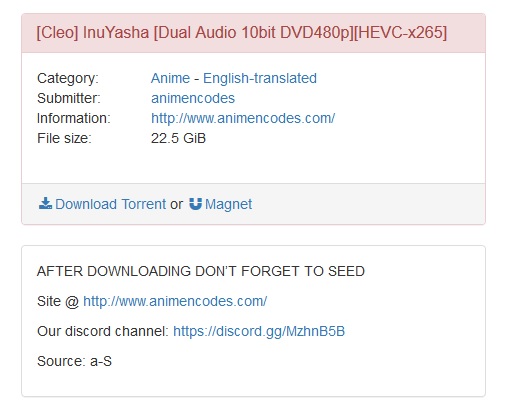The image size is (511, 410).
Task: Click the AFTER DOWNLOADING DON'T FORGET TO SEED line
Action: [x=201, y=271]
